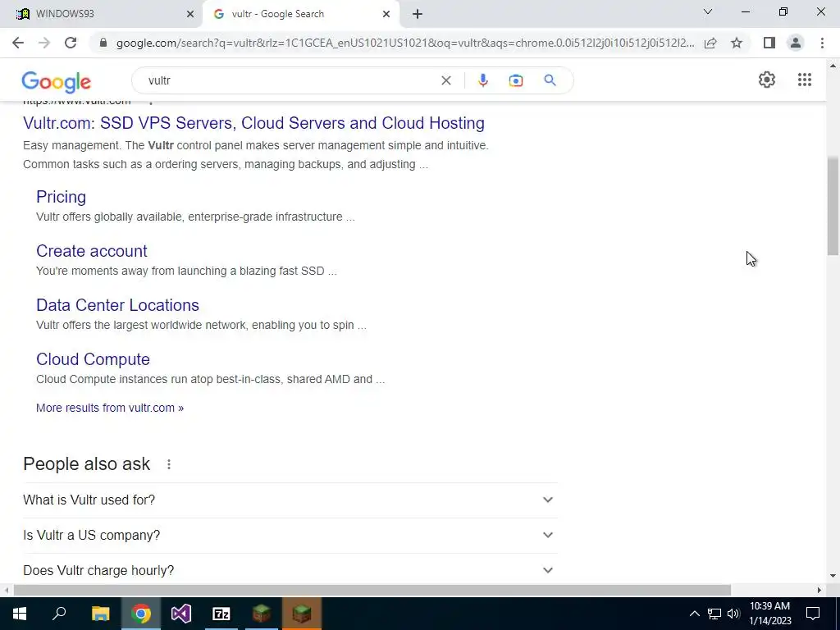Open the tab search dropdown arrow
This screenshot has width=840, height=630.
point(708,11)
